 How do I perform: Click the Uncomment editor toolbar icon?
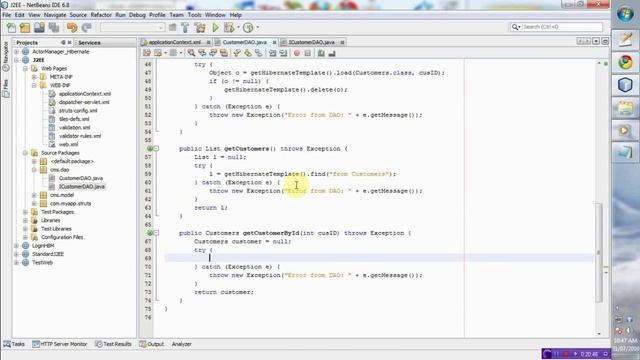332,53
